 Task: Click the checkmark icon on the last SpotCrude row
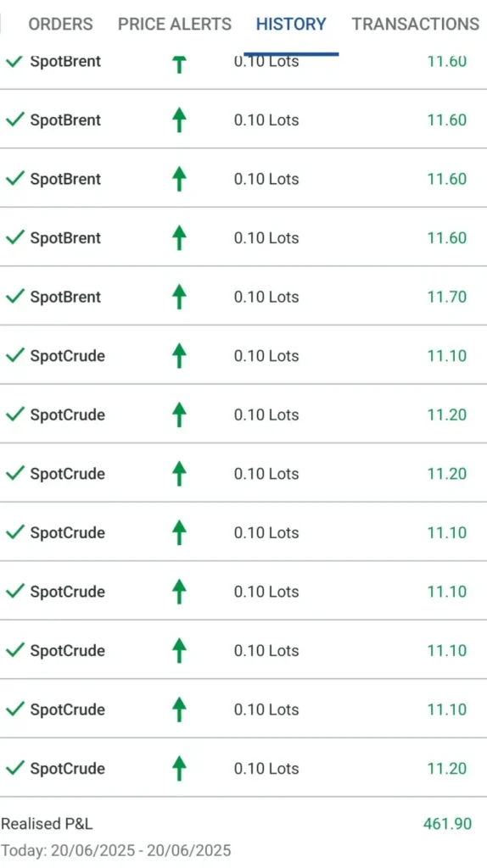[15, 768]
